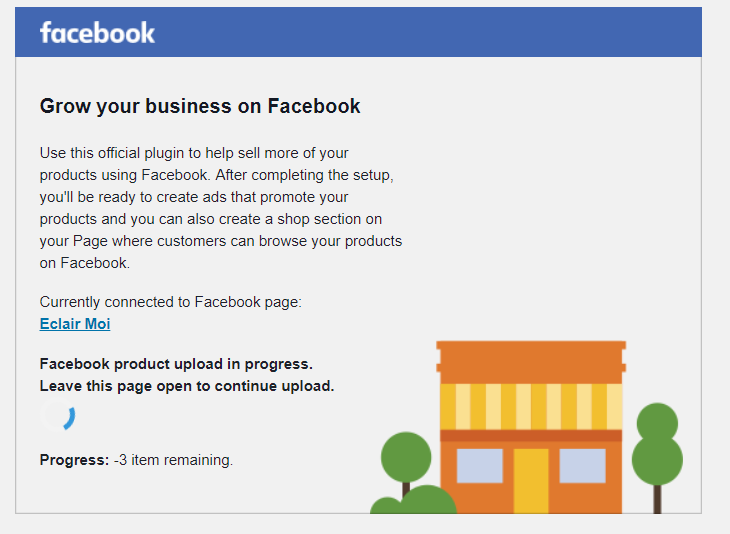Screen dimensions: 730x534
Task: Open the Eclair Moi page link
Action: pyautogui.click(x=75, y=324)
